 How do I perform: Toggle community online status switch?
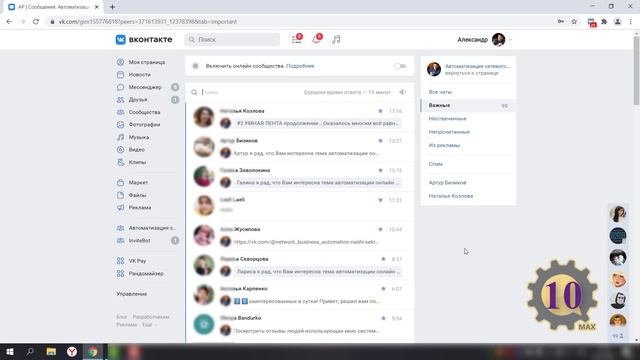(400, 66)
